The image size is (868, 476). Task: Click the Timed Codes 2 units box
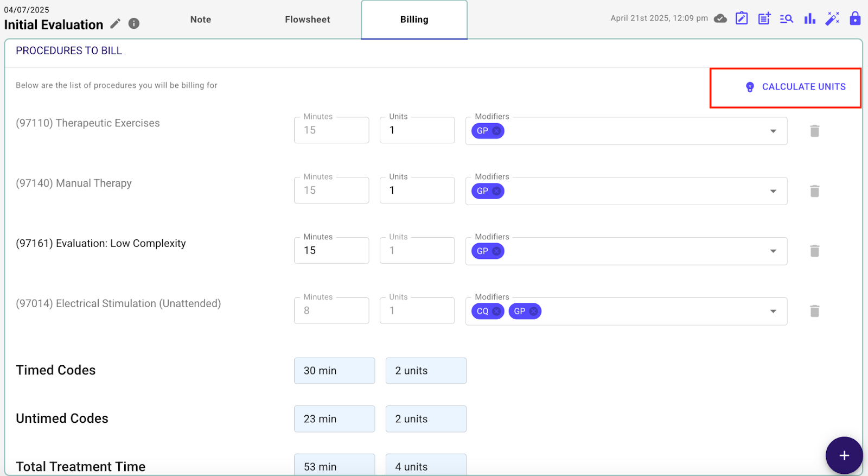[426, 371]
